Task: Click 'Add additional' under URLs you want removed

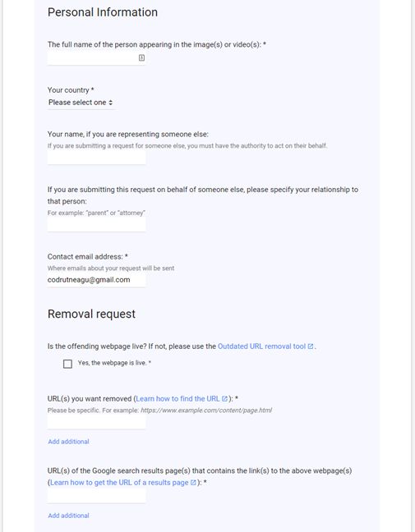Action: coord(68,442)
